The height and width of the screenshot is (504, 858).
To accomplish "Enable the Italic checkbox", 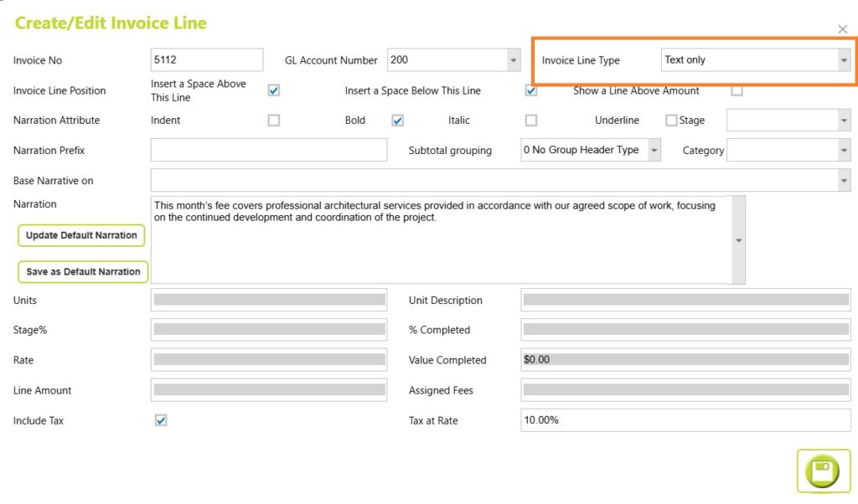I will [530, 121].
